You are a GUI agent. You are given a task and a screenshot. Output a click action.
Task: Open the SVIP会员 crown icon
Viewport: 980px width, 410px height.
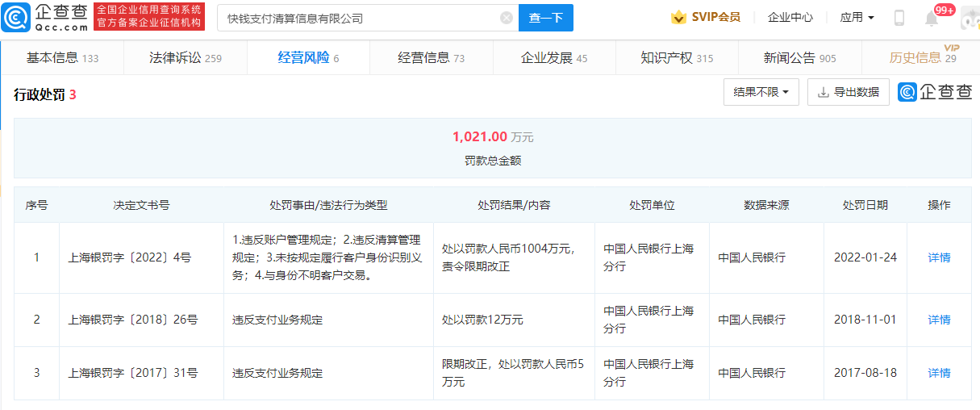point(678,17)
